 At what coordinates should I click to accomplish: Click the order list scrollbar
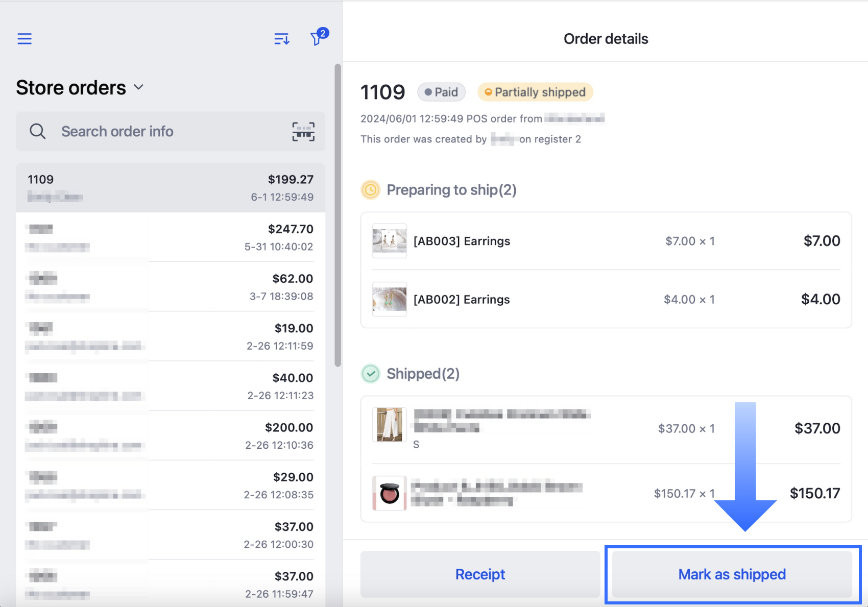337,215
